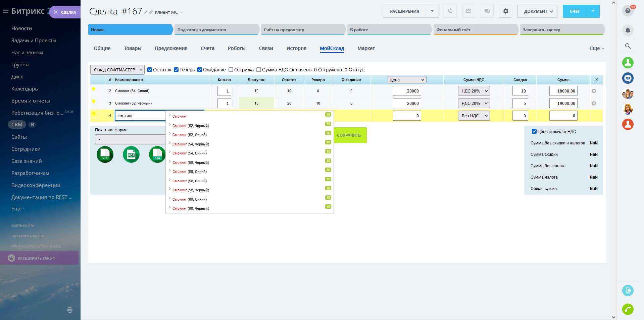Switch to the История tab

point(296,48)
